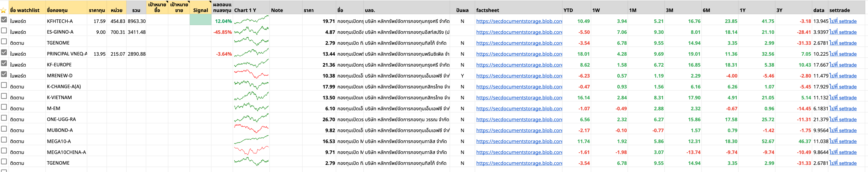
Task: Select the PRINCIPAL VNEQ-A fund name cell
Action: tap(66, 54)
